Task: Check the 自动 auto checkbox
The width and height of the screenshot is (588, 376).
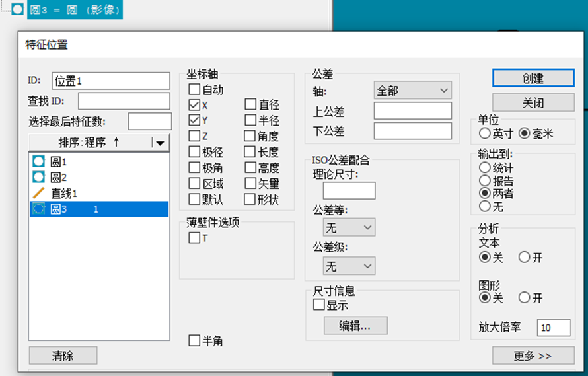Action: [194, 89]
